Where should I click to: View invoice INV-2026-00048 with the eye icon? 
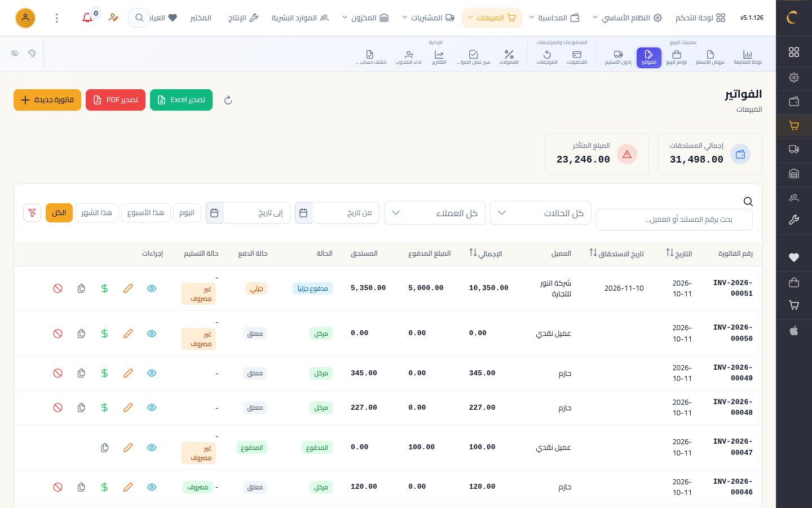152,408
